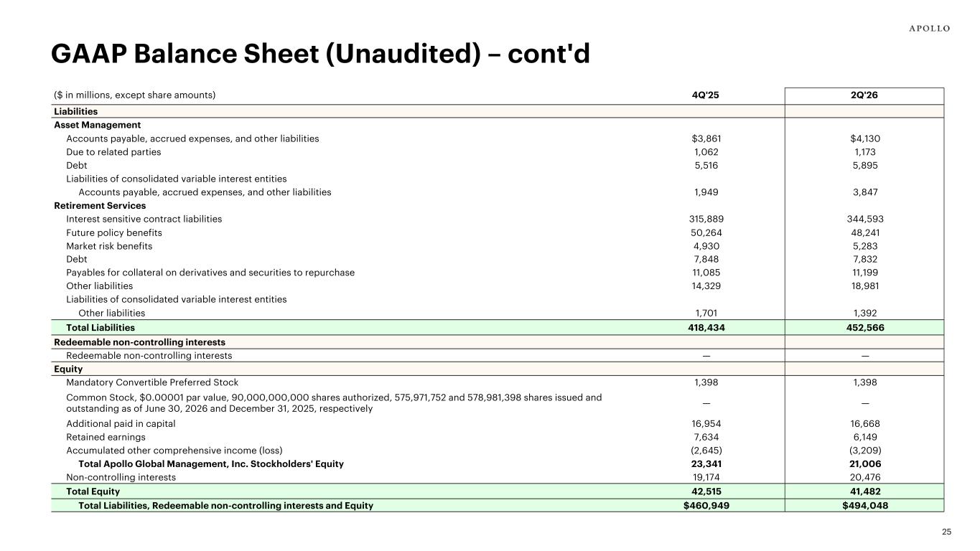Select the 4Q'25 column header
Viewport: 980px width, 551px height.
pyautogui.click(x=704, y=95)
